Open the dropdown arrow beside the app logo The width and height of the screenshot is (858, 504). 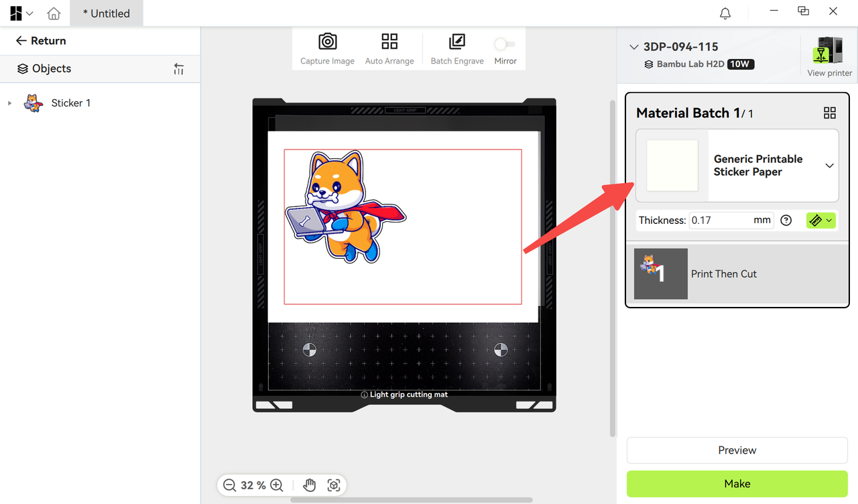coord(29,13)
